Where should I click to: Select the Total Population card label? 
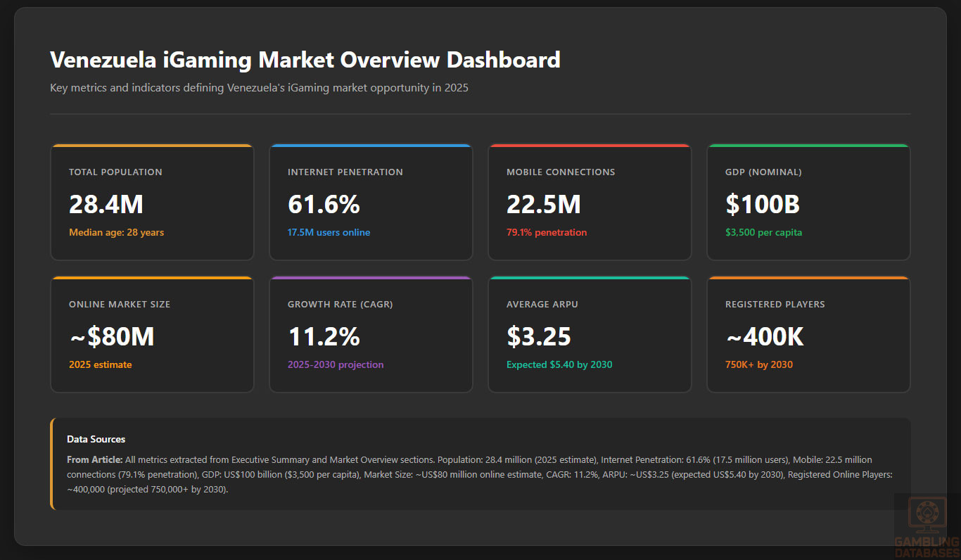click(x=115, y=172)
